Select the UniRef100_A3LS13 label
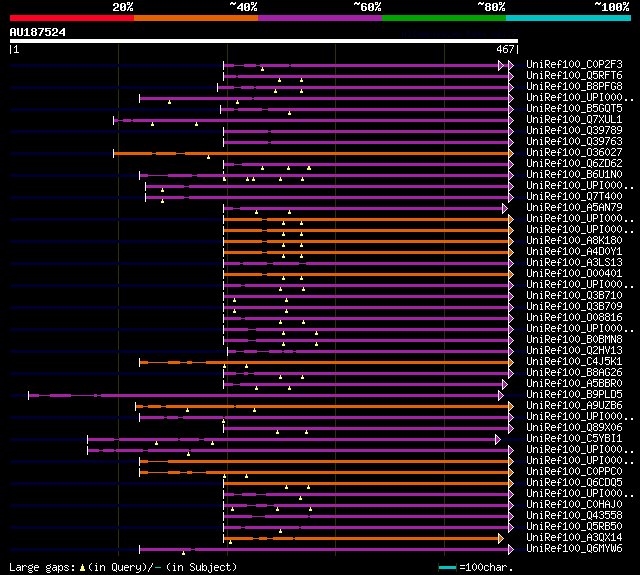 pos(574,263)
